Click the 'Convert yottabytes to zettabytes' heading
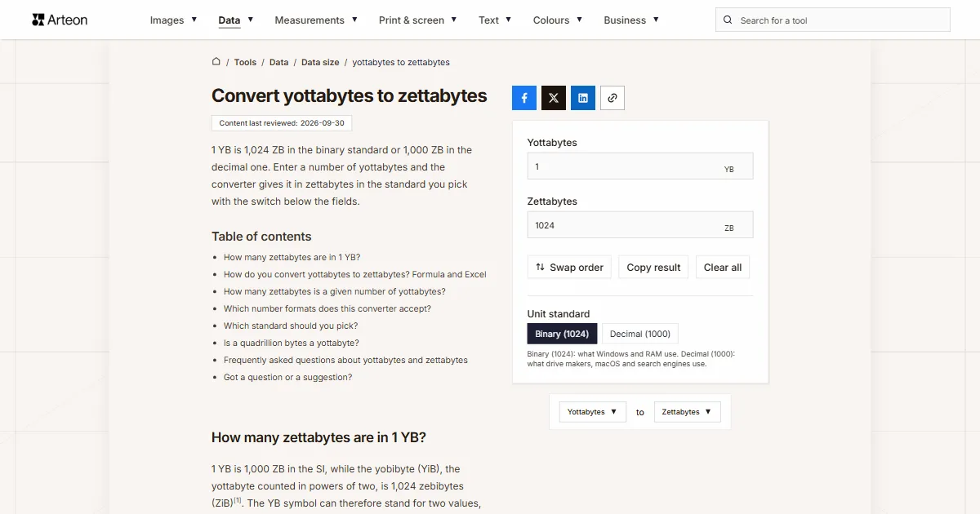Viewport: 980px width, 514px height. 350,95
